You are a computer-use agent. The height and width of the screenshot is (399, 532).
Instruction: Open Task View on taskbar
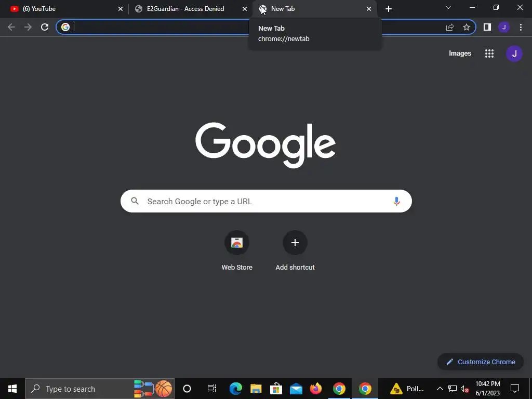coord(212,389)
